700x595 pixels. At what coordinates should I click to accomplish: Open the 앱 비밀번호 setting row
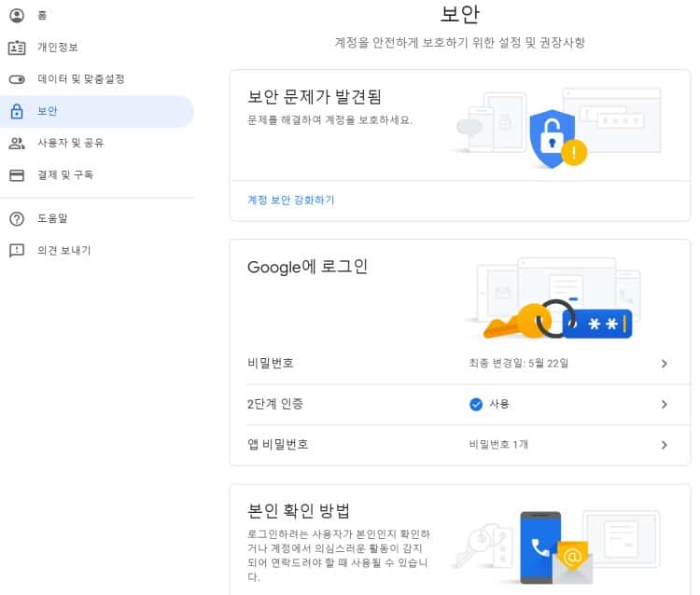point(278,445)
